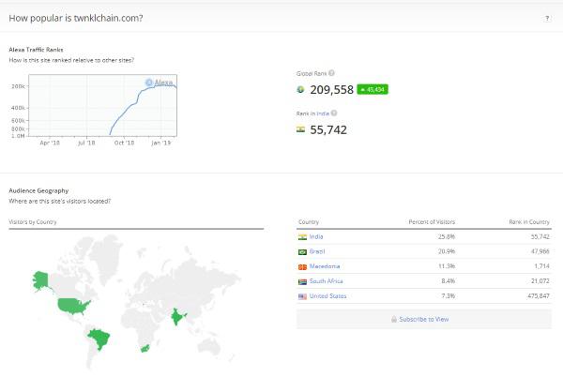This screenshot has height=392, width=563.
Task: Click the United States flag icon
Action: coord(302,296)
